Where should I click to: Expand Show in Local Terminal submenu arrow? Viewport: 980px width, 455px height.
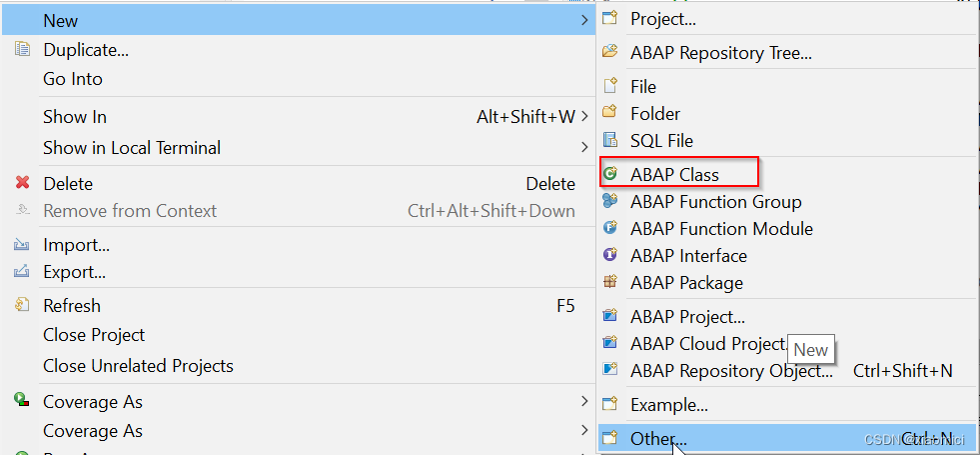point(584,147)
